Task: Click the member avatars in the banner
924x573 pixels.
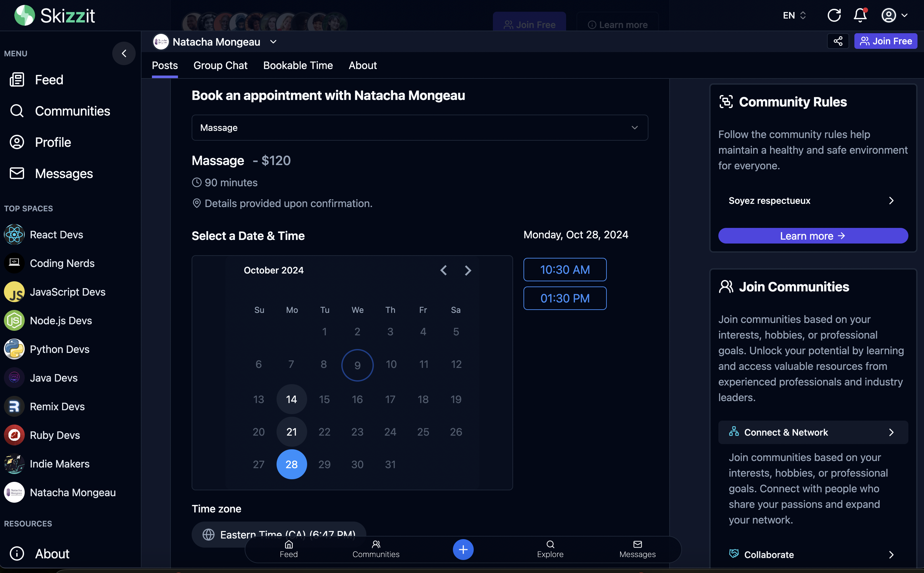Action: pyautogui.click(x=264, y=22)
